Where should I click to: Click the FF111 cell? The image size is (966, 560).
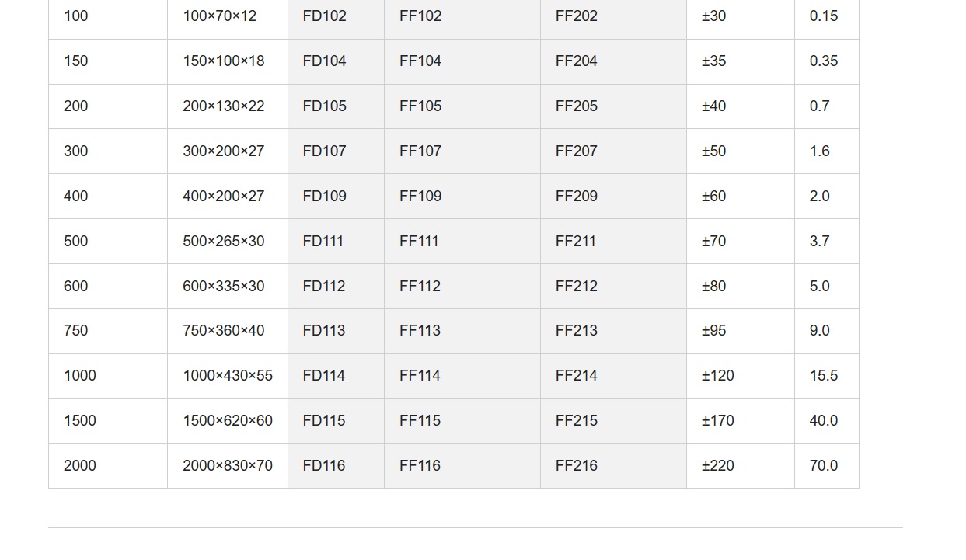coord(462,242)
